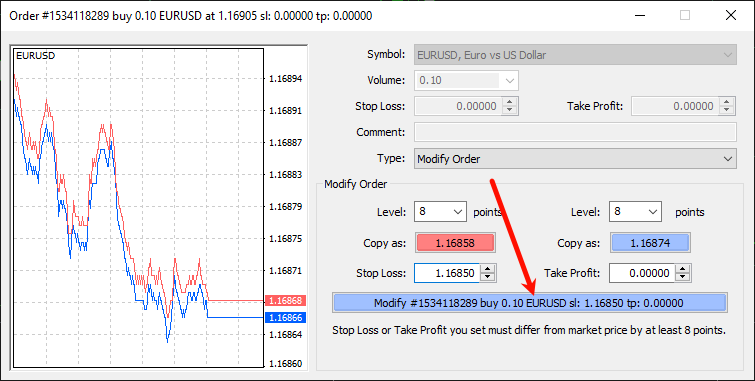Click the Modify #1534118289 buy order button
The height and width of the screenshot is (381, 755).
click(x=529, y=303)
